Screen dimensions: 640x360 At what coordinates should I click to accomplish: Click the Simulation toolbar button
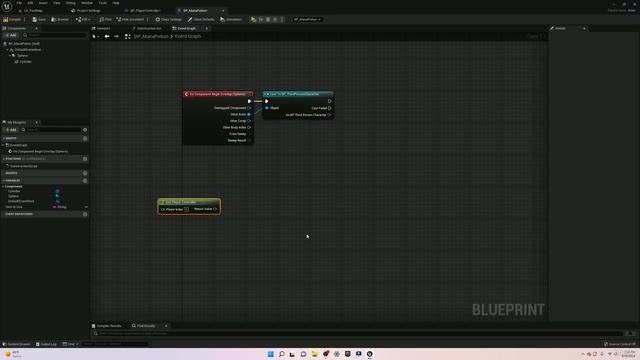[x=231, y=19]
